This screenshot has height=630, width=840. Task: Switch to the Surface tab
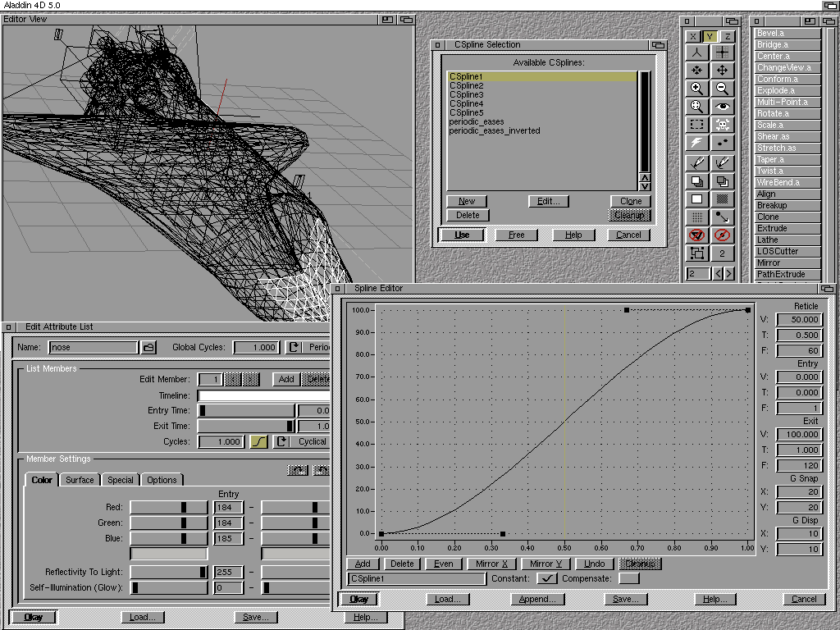pos(80,480)
